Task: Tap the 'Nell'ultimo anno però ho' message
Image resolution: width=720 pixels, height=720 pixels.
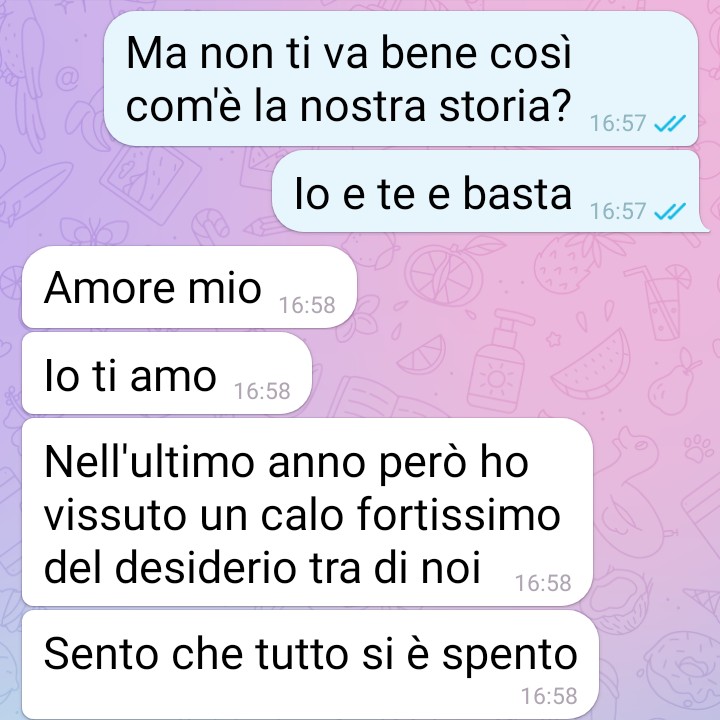Action: point(307,512)
